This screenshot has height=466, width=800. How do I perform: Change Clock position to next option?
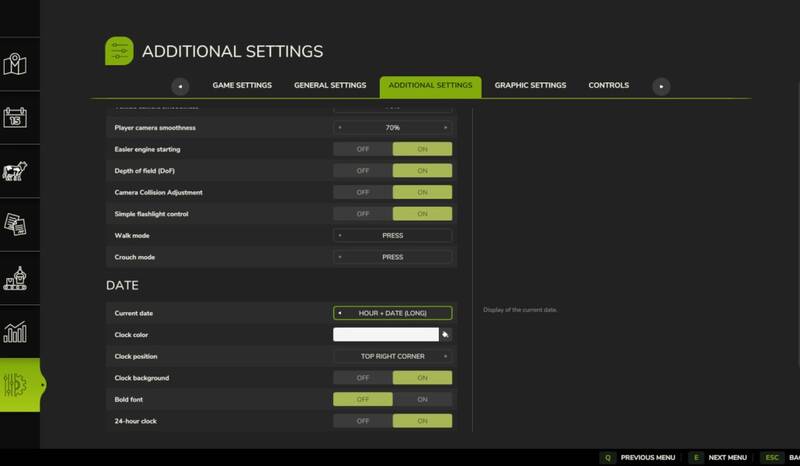pos(445,356)
